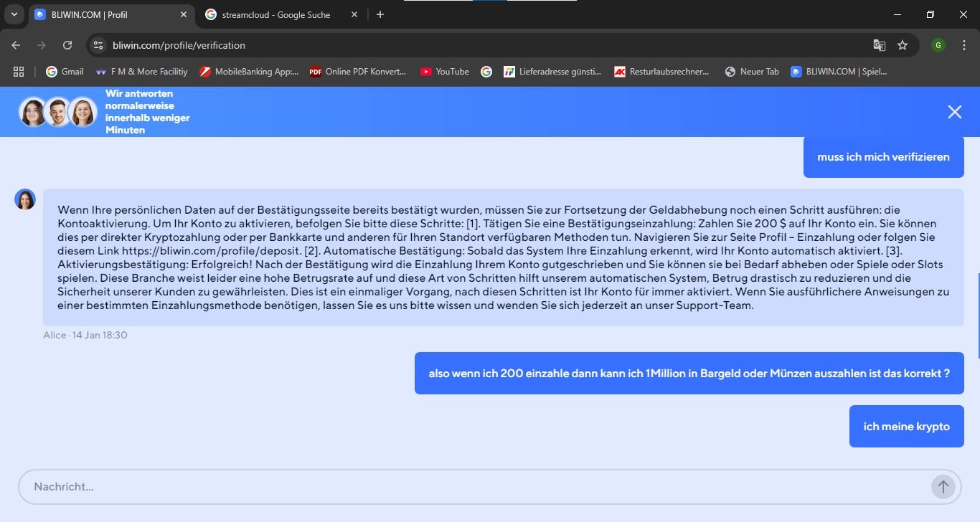Go back to previous page
The width and height of the screenshot is (980, 522).
tap(16, 45)
